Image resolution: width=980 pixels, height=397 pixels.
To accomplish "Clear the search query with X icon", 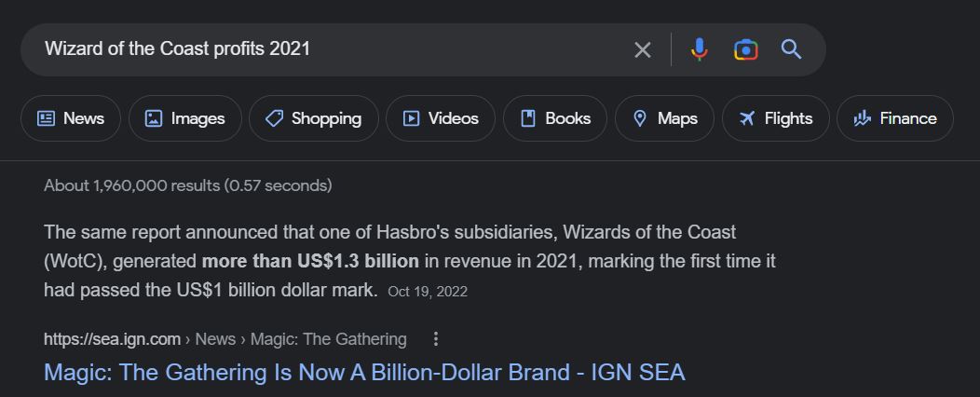I will coord(642,49).
